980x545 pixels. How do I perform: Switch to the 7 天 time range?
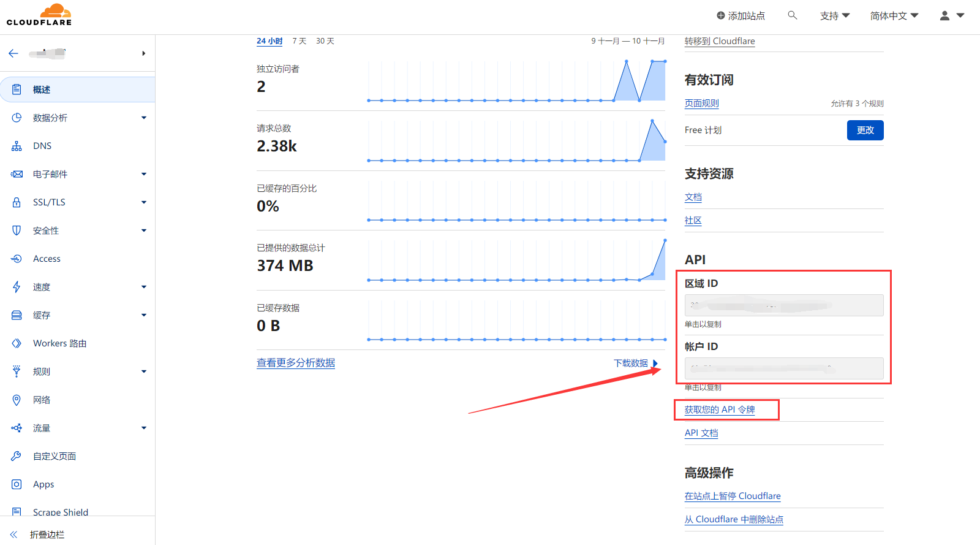[x=299, y=41]
